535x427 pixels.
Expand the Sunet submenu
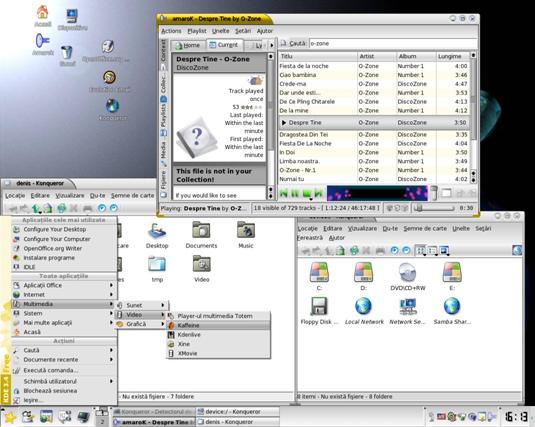pos(141,305)
